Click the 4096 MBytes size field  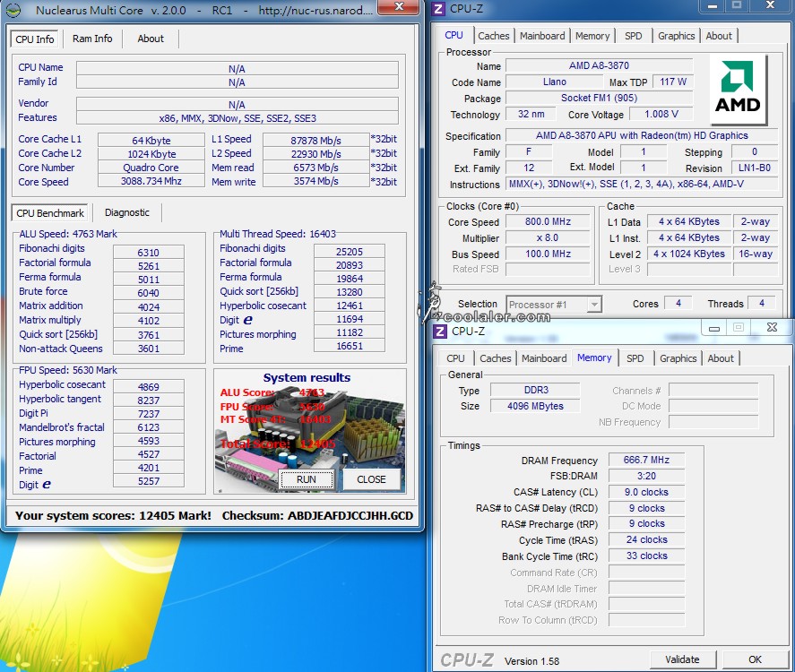tap(535, 407)
